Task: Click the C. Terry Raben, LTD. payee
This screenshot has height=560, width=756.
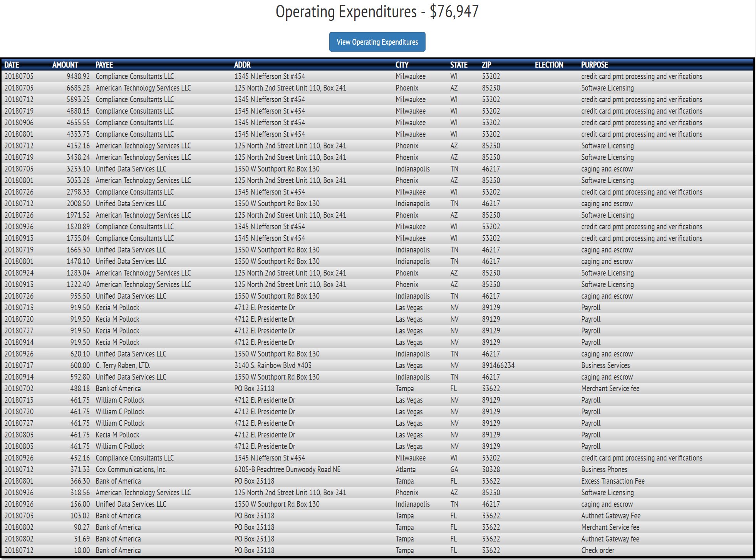Action: point(123,365)
